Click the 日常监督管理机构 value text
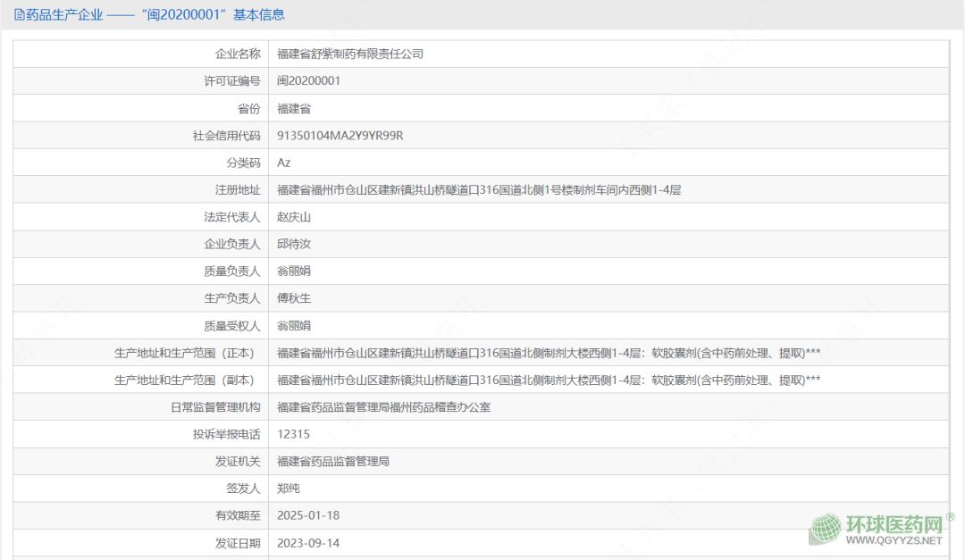This screenshot has width=965, height=560. pos(383,407)
